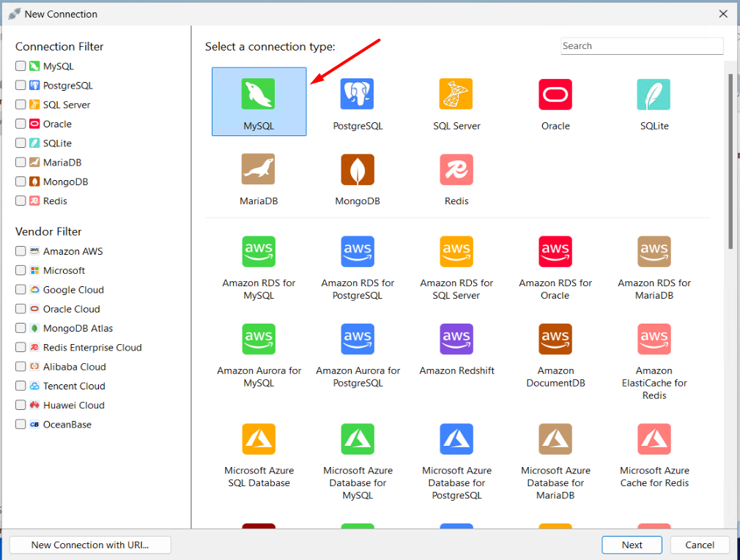Check the Oracle Cloud vendor filter

tap(21, 309)
